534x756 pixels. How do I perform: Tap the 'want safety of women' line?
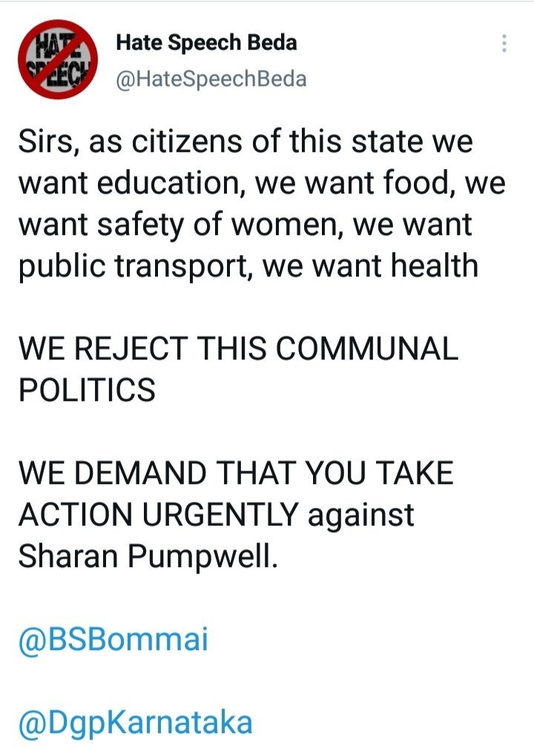click(x=245, y=225)
